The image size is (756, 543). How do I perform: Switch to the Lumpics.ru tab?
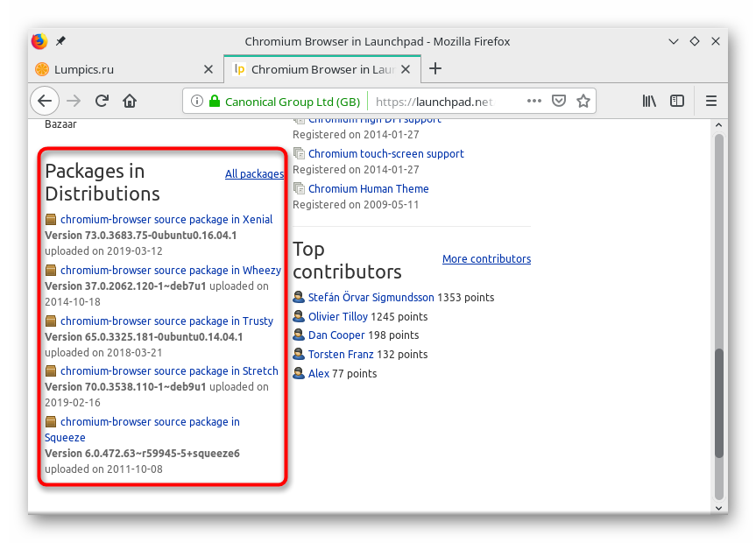tap(126, 69)
